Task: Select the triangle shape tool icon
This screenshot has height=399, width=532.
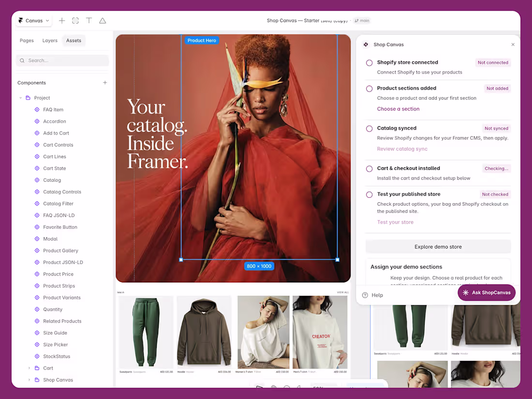Action: click(103, 21)
